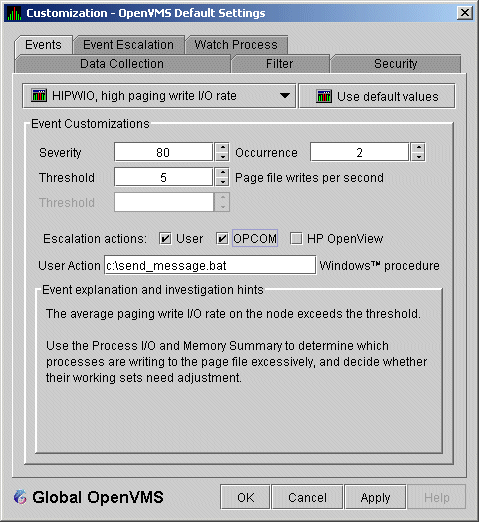Click the HIPWIO event icon in dropdown
The width and height of the screenshot is (479, 522).
point(39,96)
